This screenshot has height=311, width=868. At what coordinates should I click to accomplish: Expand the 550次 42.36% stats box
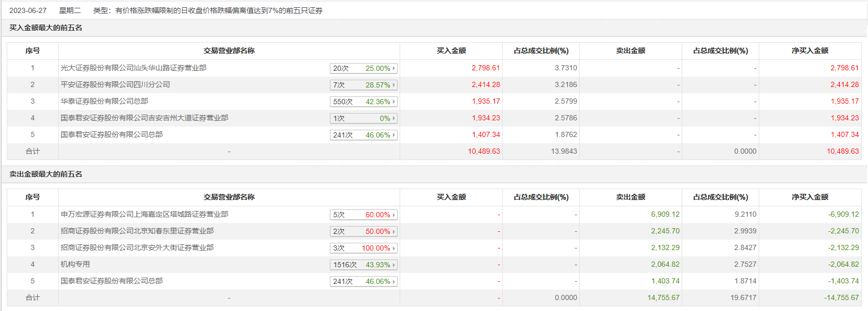coord(364,102)
